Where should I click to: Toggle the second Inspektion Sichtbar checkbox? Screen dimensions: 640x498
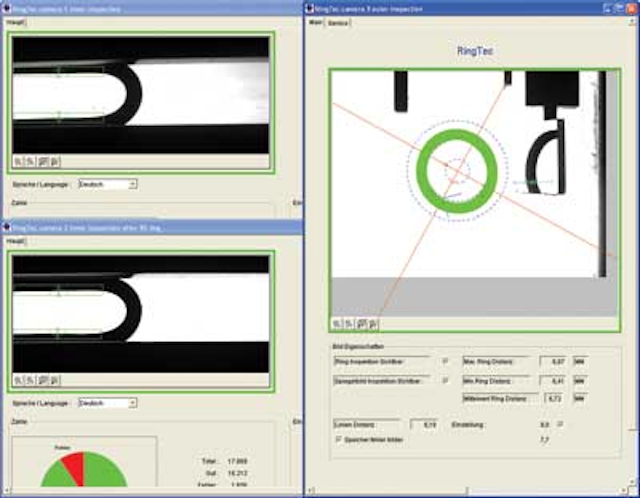tap(445, 380)
